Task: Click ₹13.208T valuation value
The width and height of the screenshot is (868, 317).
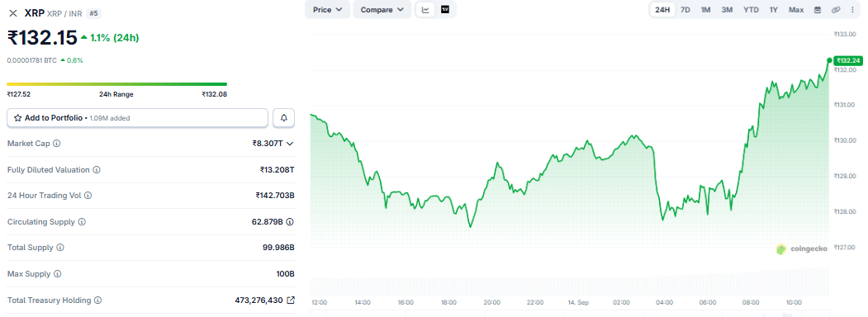Action: pos(277,170)
